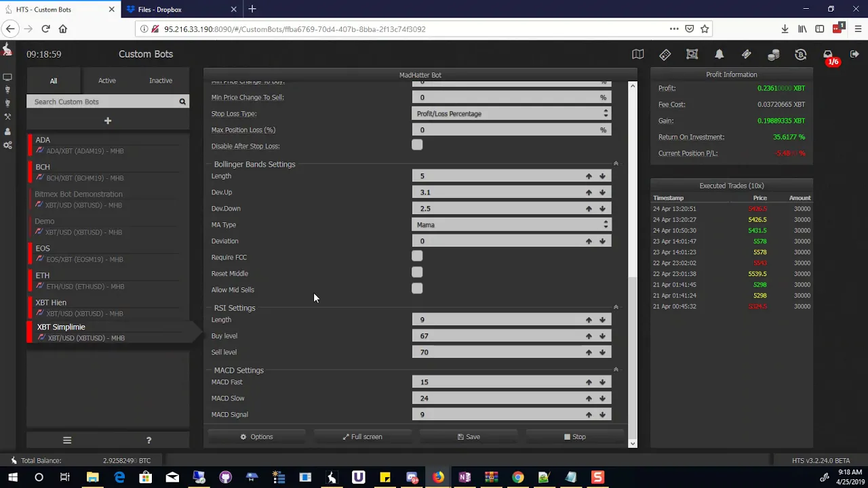Decrease the RSI Buy level

[x=602, y=336]
